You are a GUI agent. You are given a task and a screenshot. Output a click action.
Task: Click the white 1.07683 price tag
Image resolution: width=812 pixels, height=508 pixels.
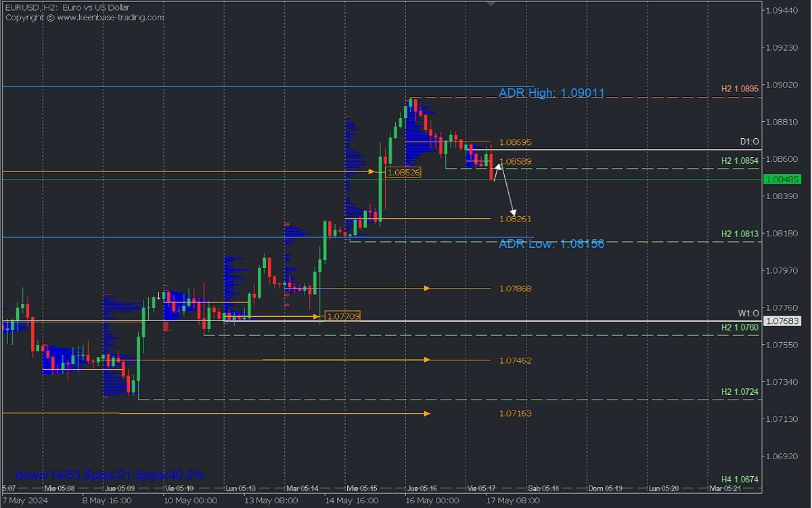(782, 321)
